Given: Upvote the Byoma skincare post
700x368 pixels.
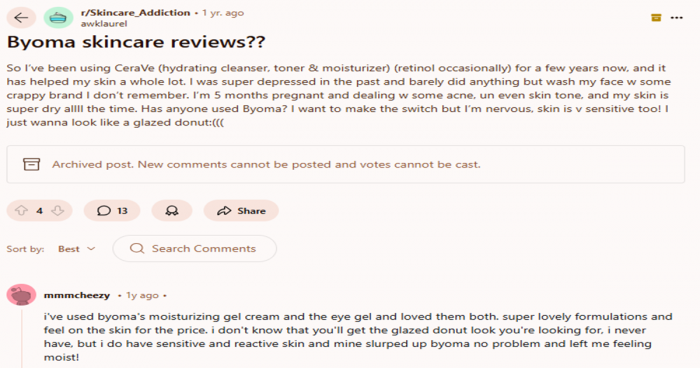Looking at the screenshot, I should click(x=21, y=211).
